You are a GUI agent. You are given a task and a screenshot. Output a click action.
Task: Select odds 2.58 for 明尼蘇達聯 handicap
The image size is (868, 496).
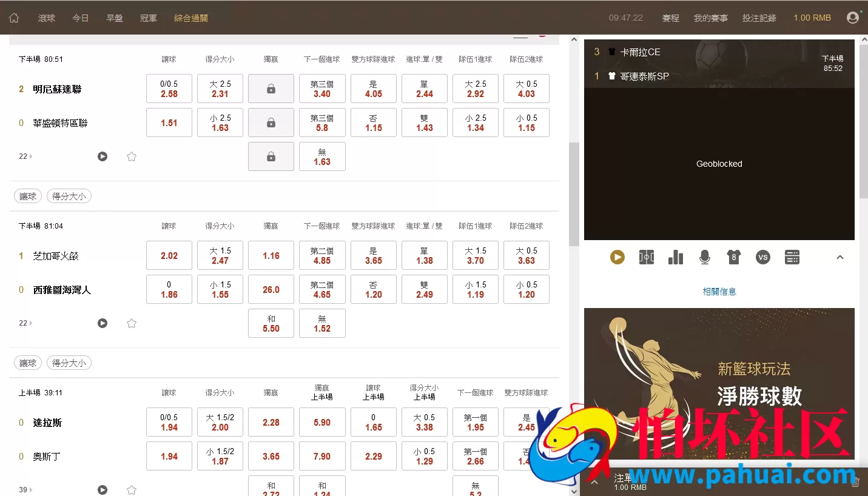[169, 89]
